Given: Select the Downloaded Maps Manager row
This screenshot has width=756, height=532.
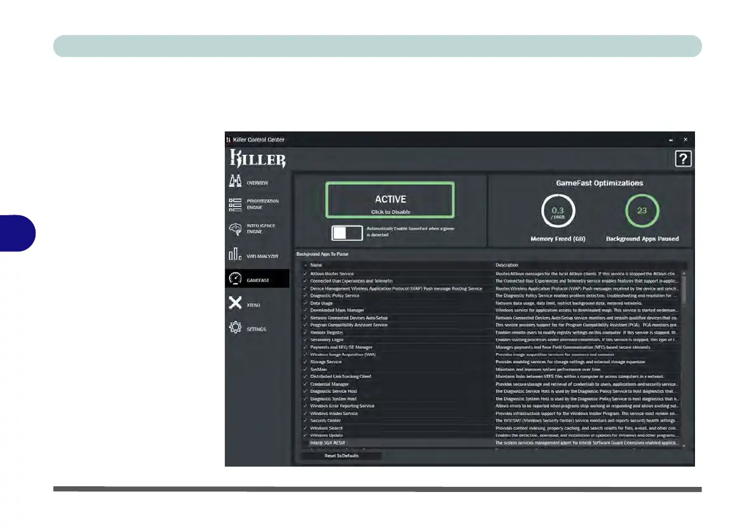Looking at the screenshot, I should coord(491,310).
